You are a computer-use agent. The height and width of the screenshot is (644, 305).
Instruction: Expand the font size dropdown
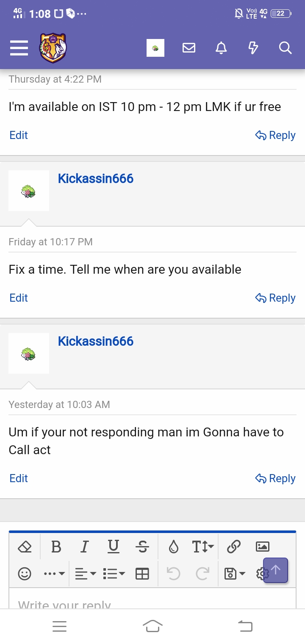(x=203, y=547)
